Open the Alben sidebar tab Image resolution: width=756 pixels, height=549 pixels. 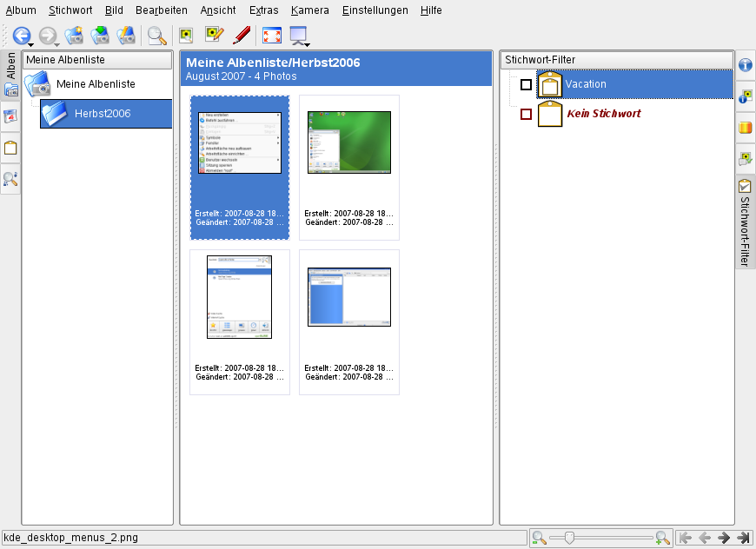[x=10, y=75]
